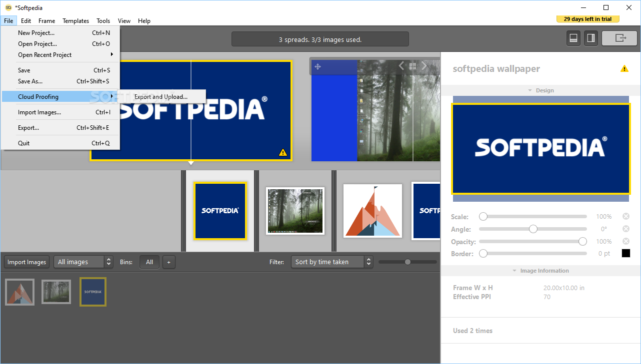Open the Frame menu

click(x=47, y=21)
